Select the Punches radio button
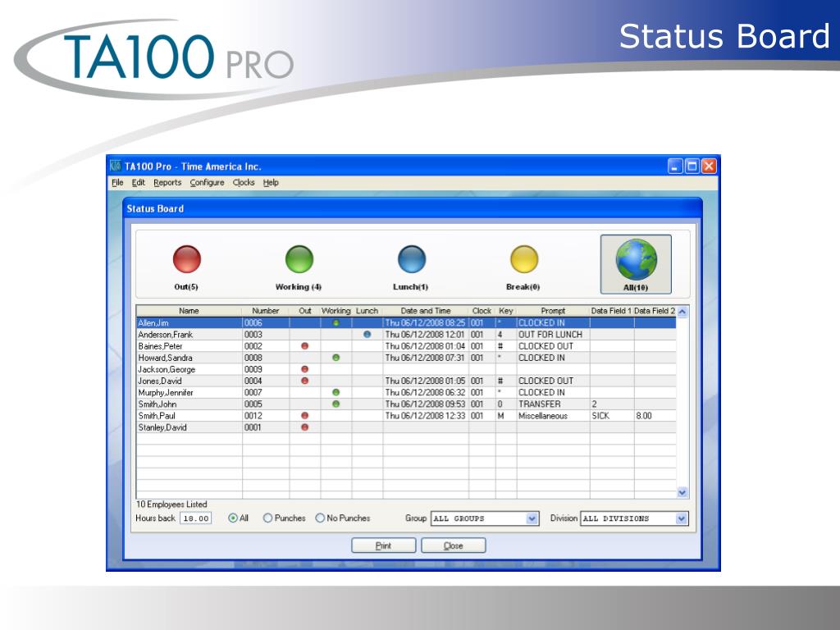 coord(267,518)
